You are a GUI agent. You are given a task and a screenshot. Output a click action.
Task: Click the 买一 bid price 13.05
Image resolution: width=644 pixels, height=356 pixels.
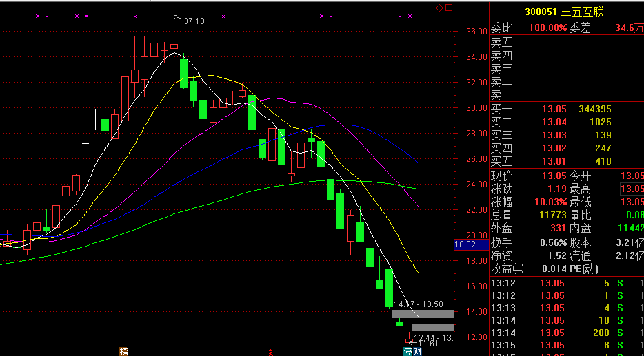[x=554, y=109]
